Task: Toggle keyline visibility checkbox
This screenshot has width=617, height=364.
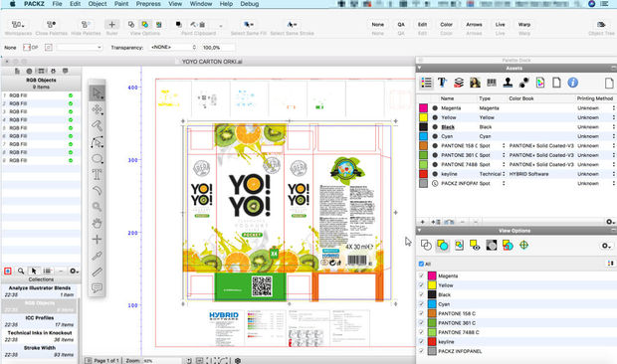Action: [x=421, y=342]
